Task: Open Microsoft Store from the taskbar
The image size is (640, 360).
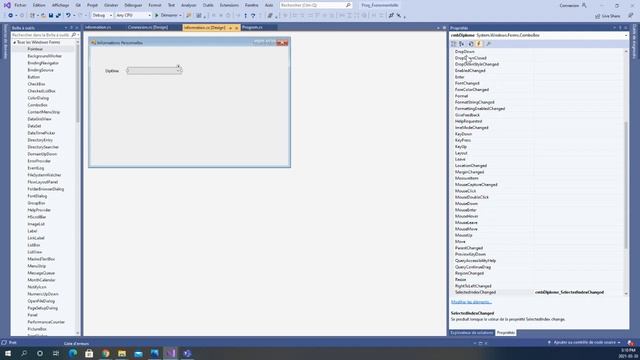Action: pos(89,353)
